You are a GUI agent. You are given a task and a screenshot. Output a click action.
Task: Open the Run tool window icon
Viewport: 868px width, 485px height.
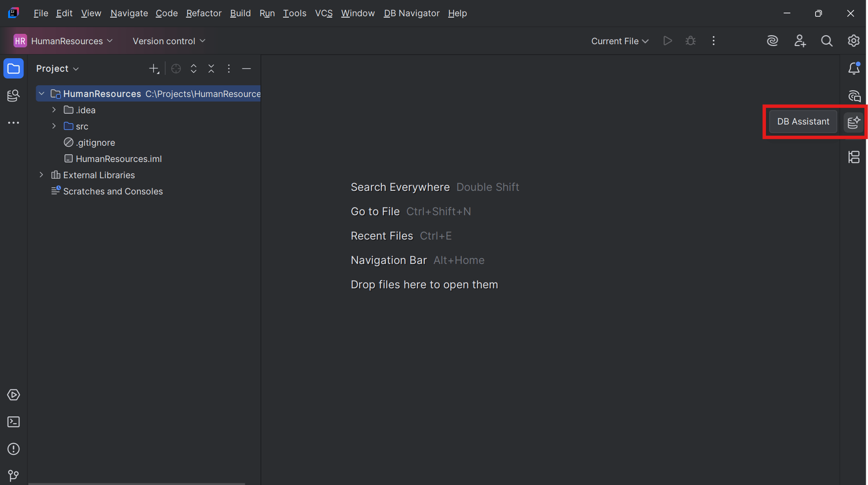click(x=14, y=395)
